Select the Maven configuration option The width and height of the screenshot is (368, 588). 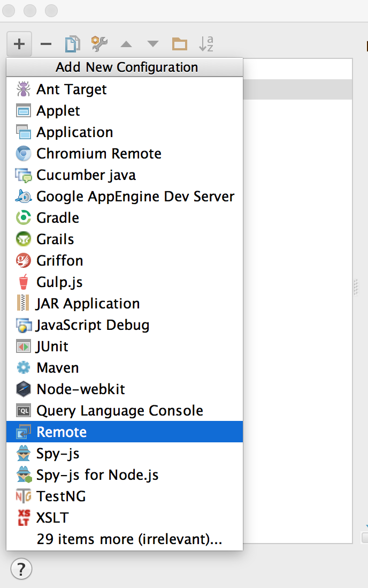click(58, 368)
